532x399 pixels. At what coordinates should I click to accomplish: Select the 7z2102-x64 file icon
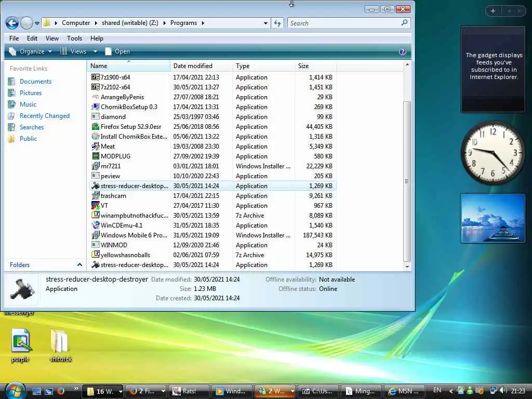pos(96,87)
